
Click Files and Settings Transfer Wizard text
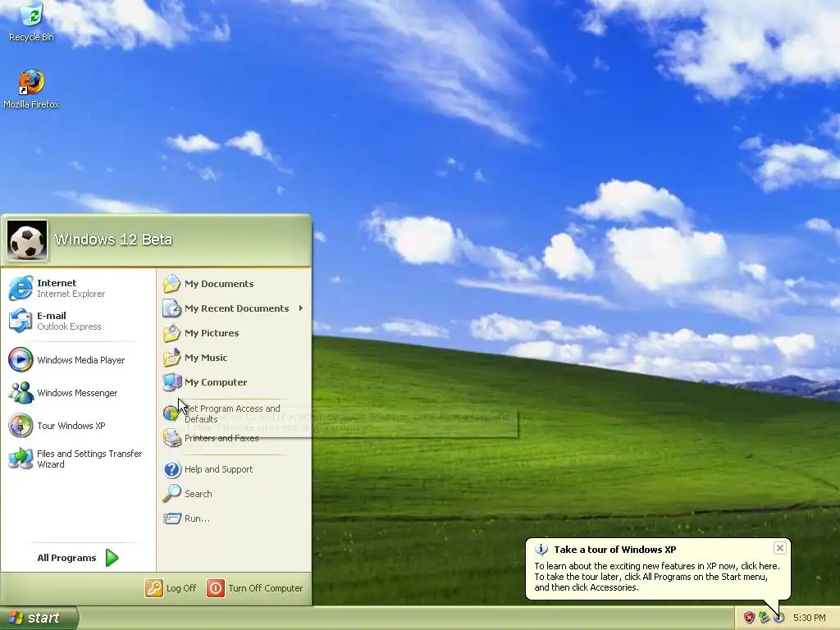(89, 459)
